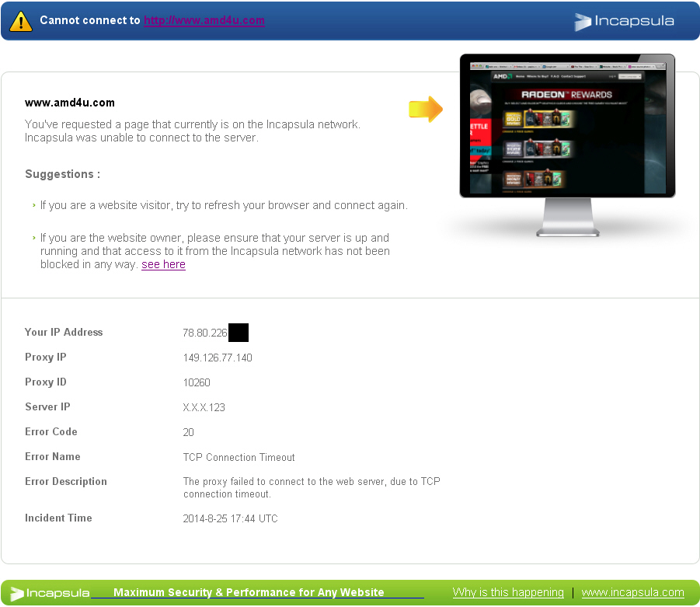The image size is (700, 607).
Task: Click the 'Proxy IP' label
Action: 46,358
